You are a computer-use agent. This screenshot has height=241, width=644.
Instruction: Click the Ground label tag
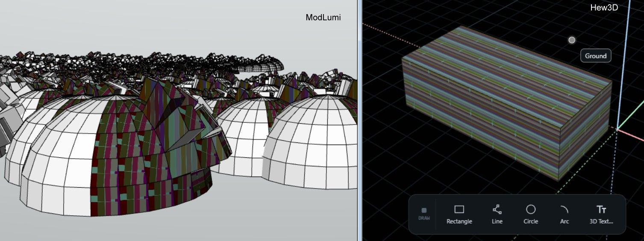(596, 56)
